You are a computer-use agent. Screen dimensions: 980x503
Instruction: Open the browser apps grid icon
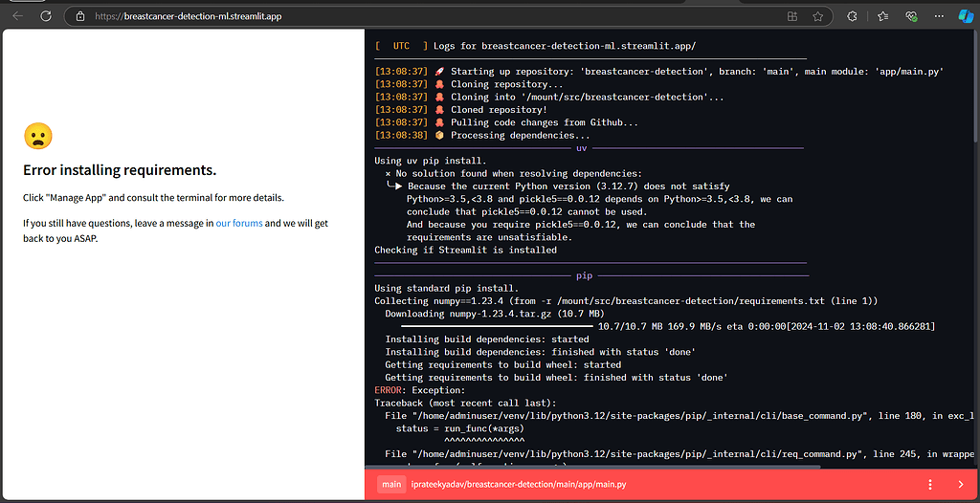point(792,16)
